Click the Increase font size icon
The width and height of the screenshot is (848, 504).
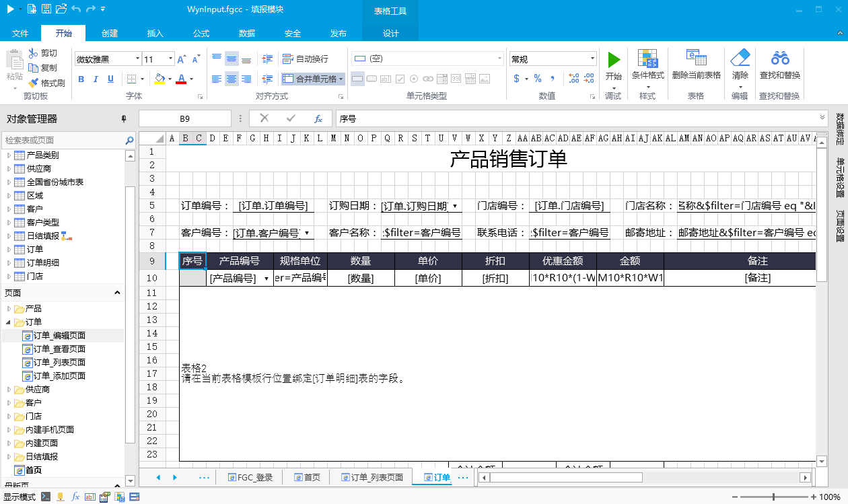tap(182, 59)
